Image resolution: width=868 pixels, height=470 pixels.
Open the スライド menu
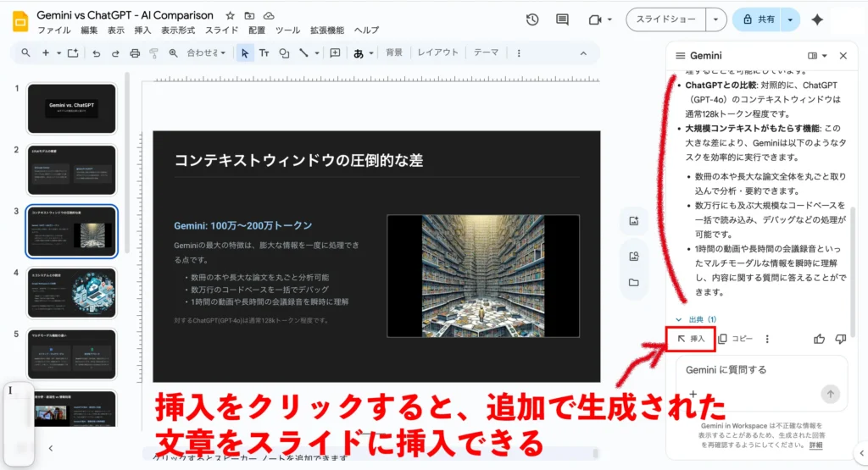221,30
